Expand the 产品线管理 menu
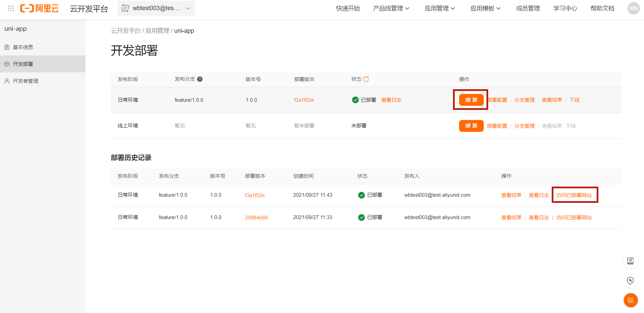Image resolution: width=644 pixels, height=313 pixels. pos(391,8)
